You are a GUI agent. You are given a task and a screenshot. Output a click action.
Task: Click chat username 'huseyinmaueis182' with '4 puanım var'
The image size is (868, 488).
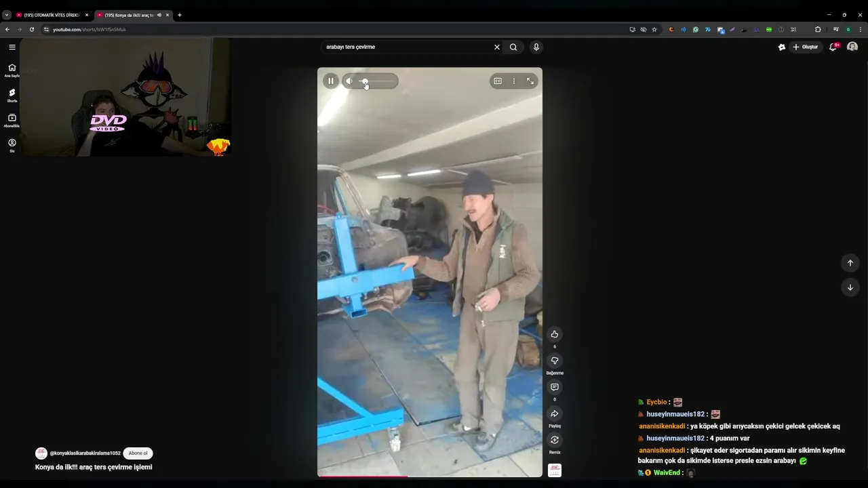tap(675, 439)
